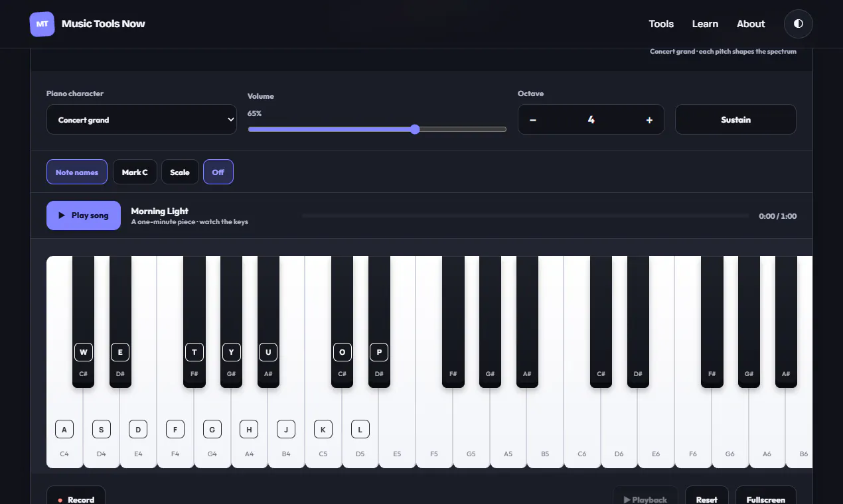Click the L keyboard hint badge

(360, 429)
